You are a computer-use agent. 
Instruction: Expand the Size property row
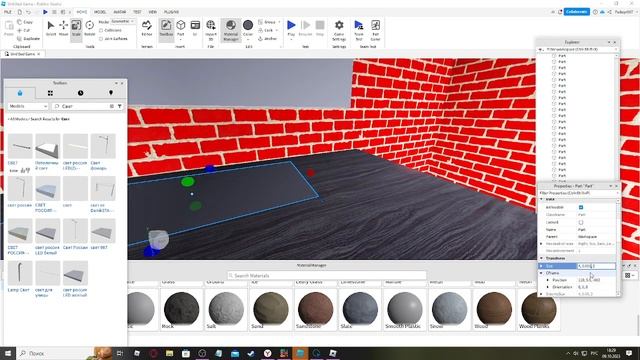(x=542, y=266)
